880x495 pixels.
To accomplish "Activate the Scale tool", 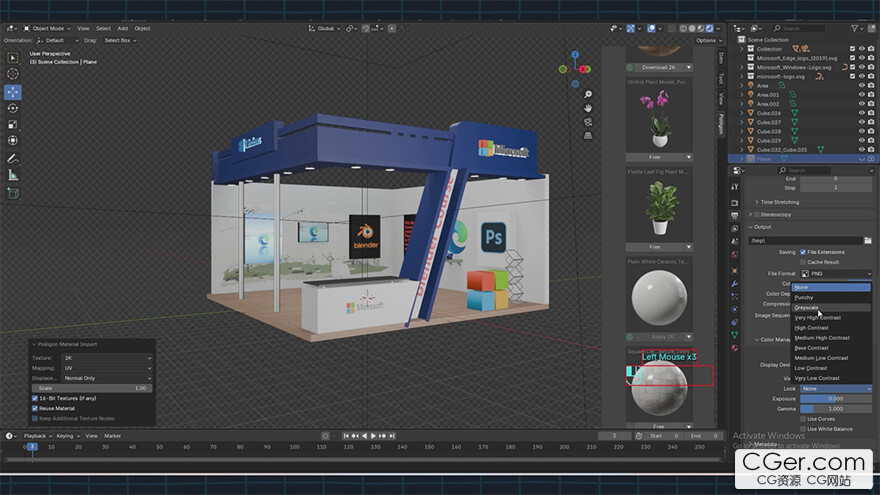I will point(12,125).
